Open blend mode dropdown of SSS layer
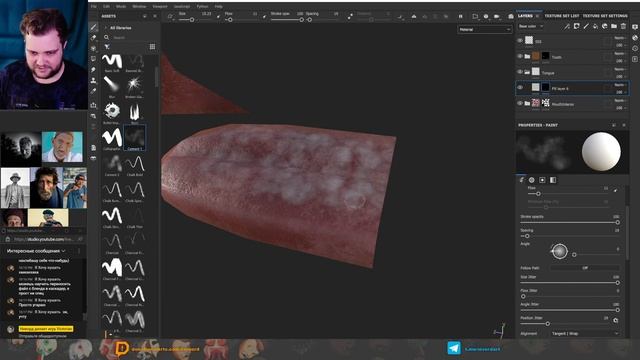The height and width of the screenshot is (360, 640). click(x=620, y=38)
